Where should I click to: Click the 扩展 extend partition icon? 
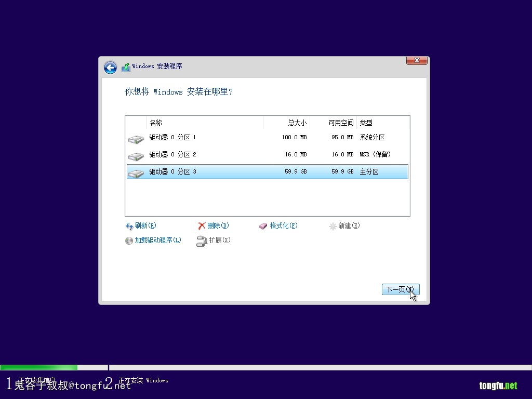point(202,241)
